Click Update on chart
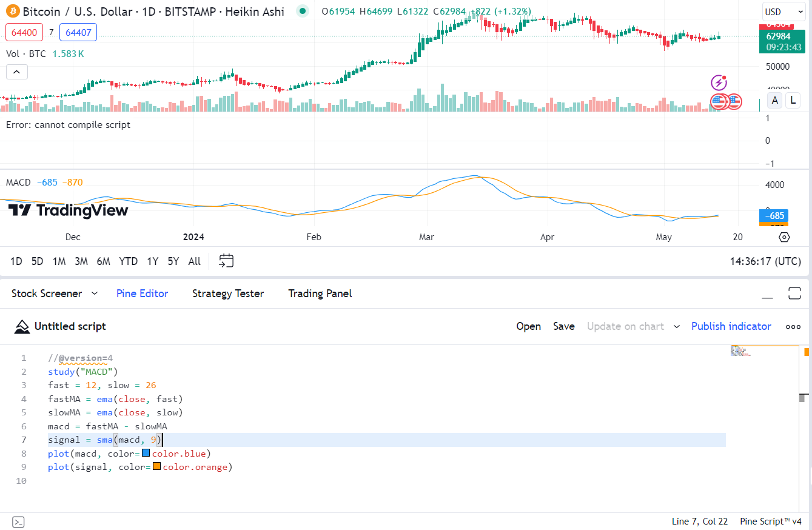 tap(625, 326)
